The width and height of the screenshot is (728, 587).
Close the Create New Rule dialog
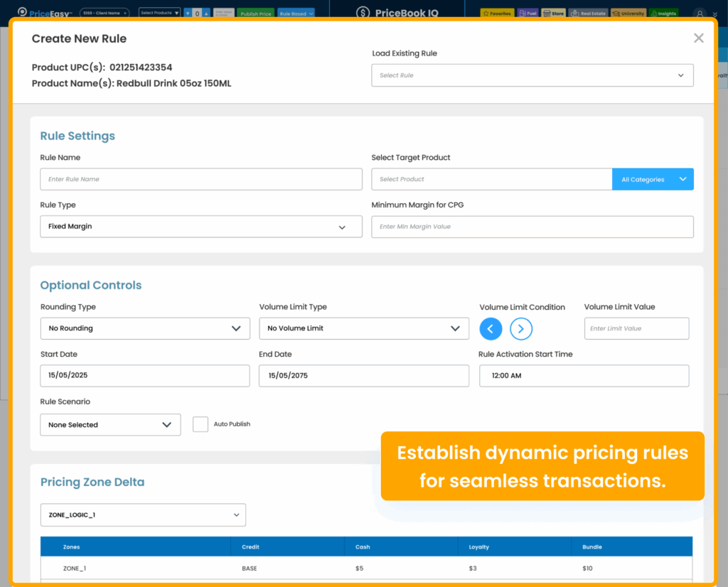pyautogui.click(x=698, y=38)
